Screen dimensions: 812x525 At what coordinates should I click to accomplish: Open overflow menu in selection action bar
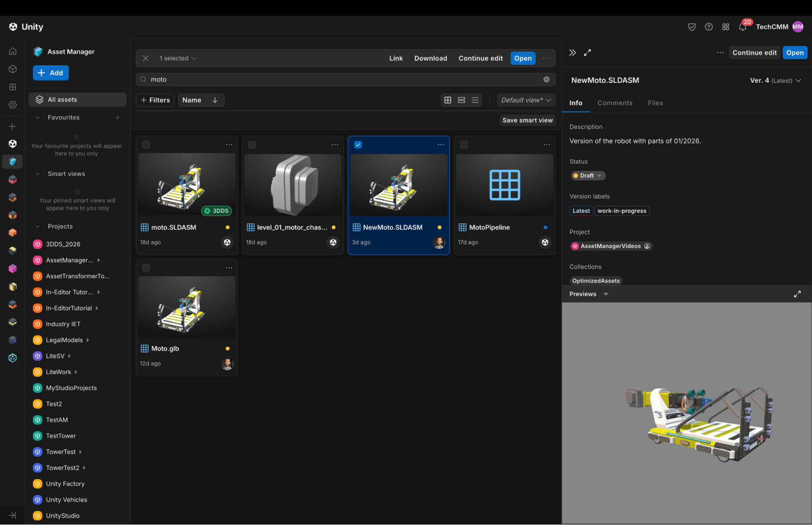pos(546,58)
